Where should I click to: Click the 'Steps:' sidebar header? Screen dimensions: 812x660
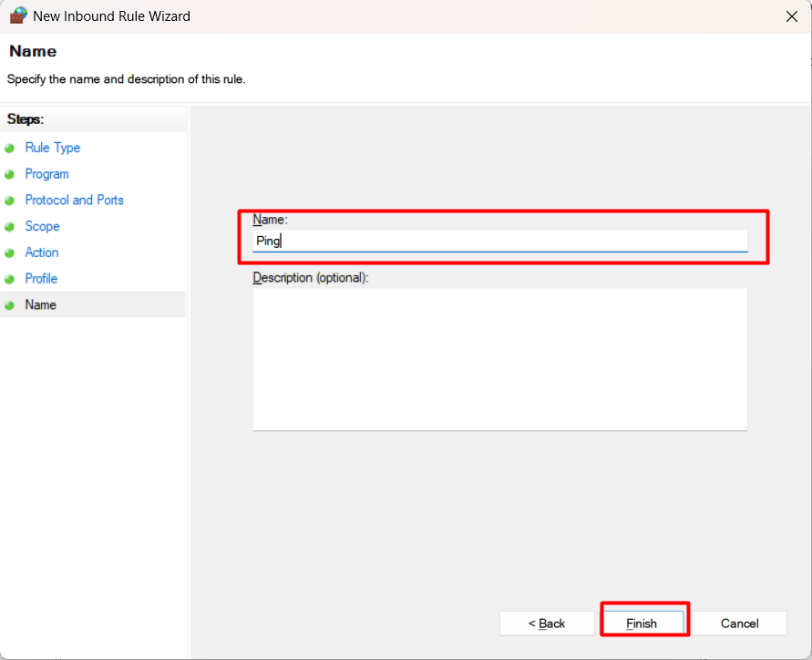26,119
